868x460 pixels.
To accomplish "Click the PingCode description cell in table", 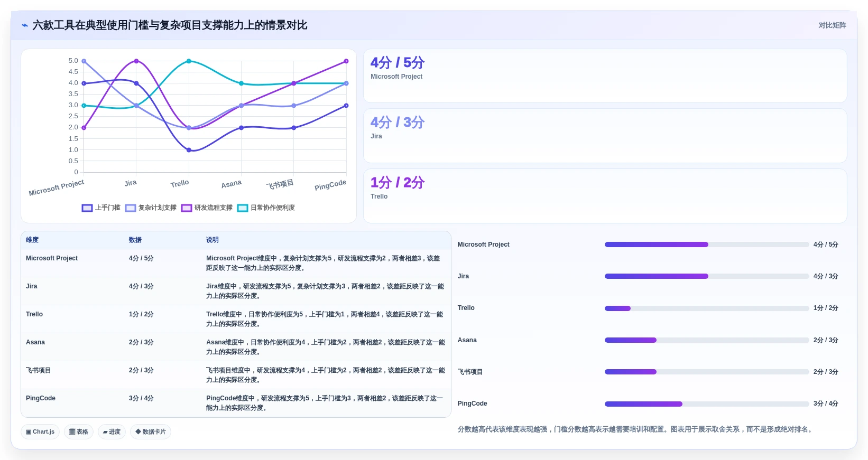I will 325,403.
